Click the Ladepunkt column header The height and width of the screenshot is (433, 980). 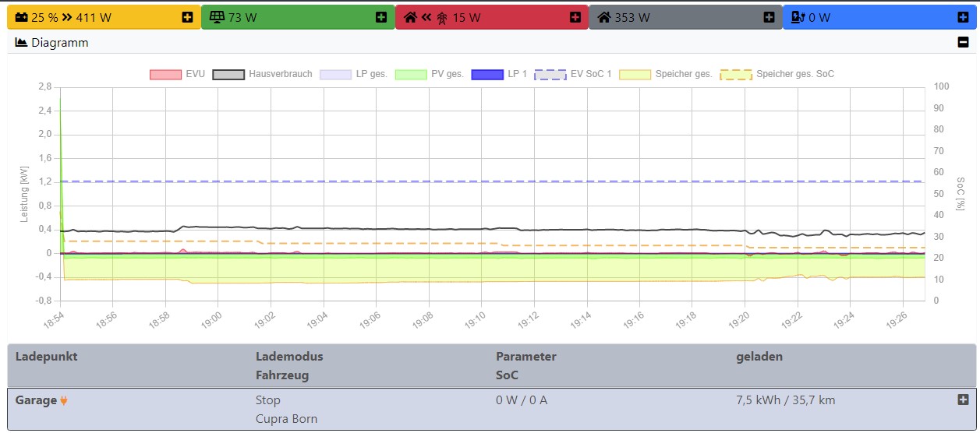47,357
